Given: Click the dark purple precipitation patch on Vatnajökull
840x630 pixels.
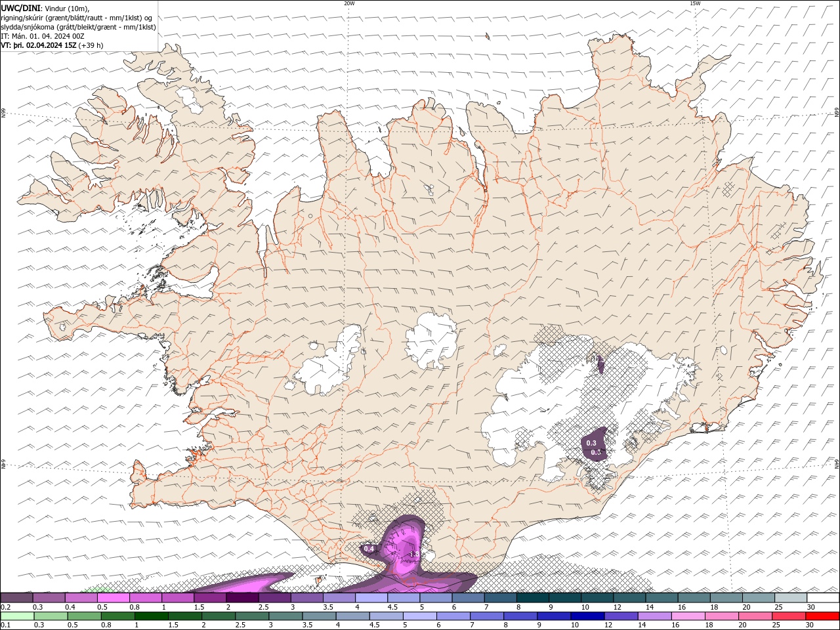Looking at the screenshot, I should tap(595, 446).
